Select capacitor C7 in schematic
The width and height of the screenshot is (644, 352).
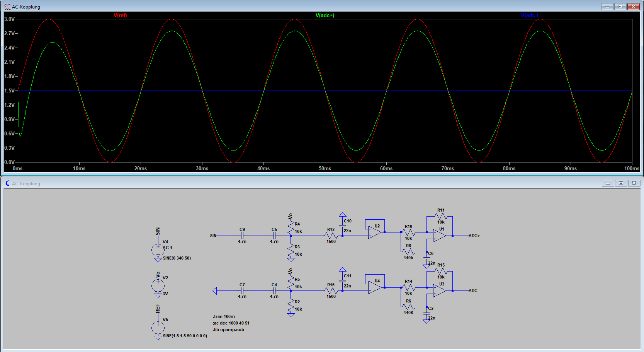[x=242, y=290]
